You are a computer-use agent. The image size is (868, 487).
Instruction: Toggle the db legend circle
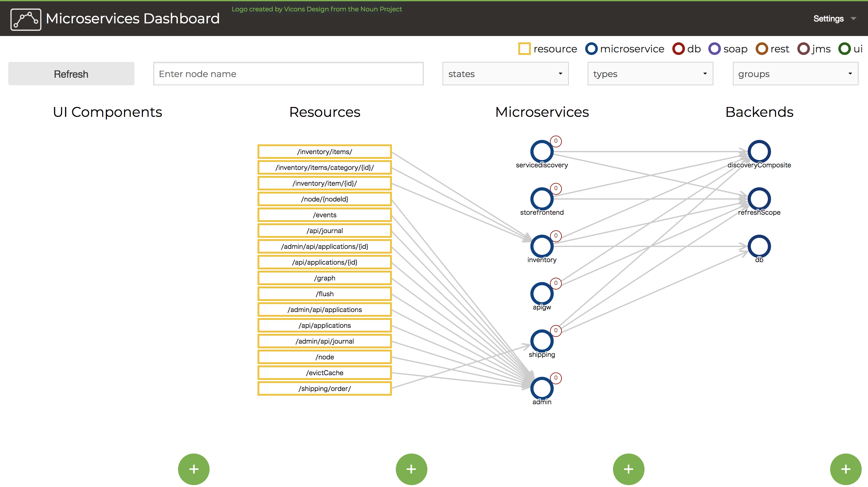pos(678,49)
